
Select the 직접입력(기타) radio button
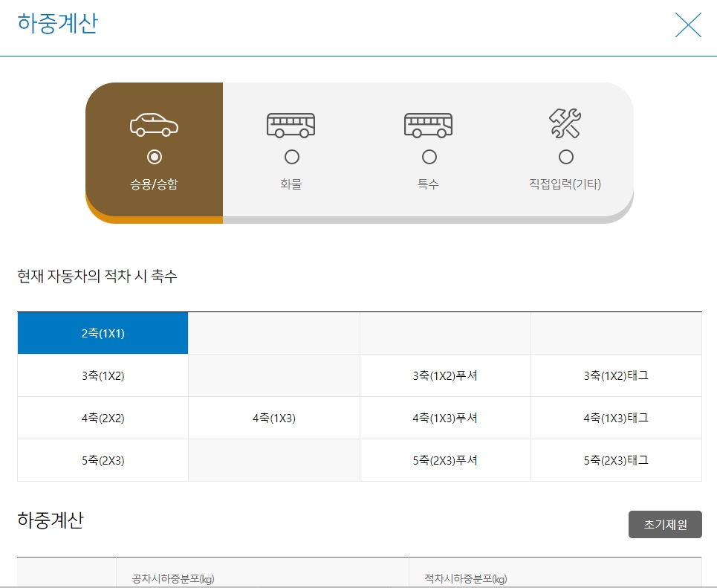click(566, 157)
